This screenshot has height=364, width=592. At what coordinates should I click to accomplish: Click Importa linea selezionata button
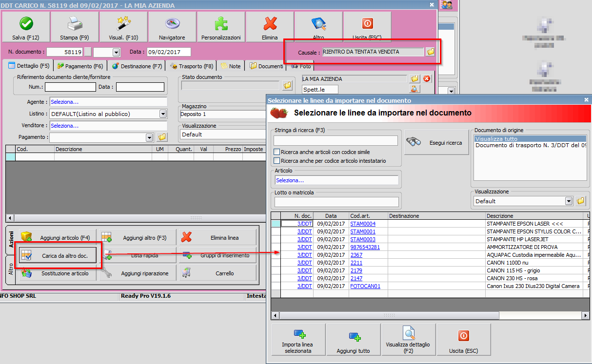point(298,340)
